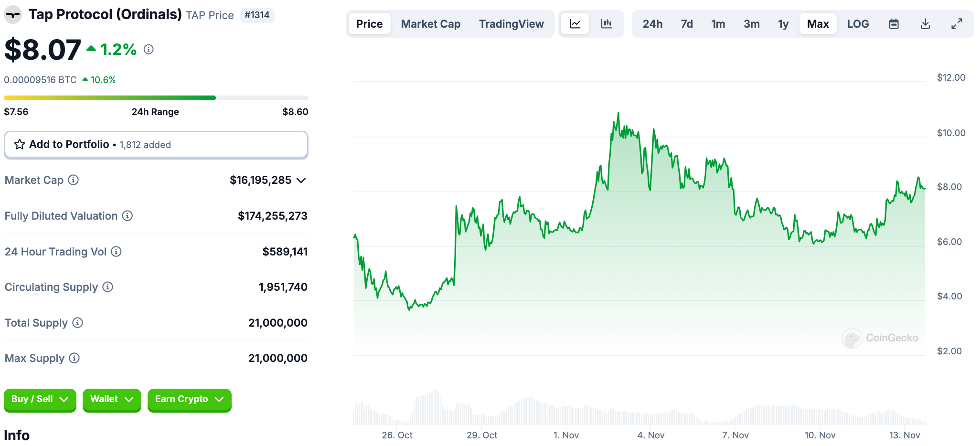980x446 pixels.
Task: Show Market Cap info tooltip icon
Action: click(73, 180)
